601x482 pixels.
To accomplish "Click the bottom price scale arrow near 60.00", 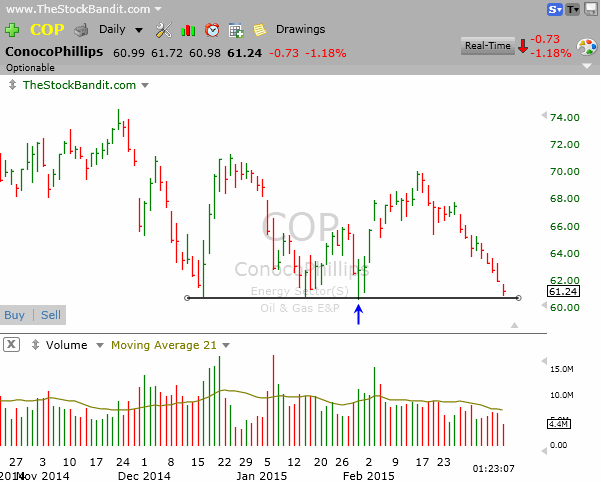I will click(544, 305).
